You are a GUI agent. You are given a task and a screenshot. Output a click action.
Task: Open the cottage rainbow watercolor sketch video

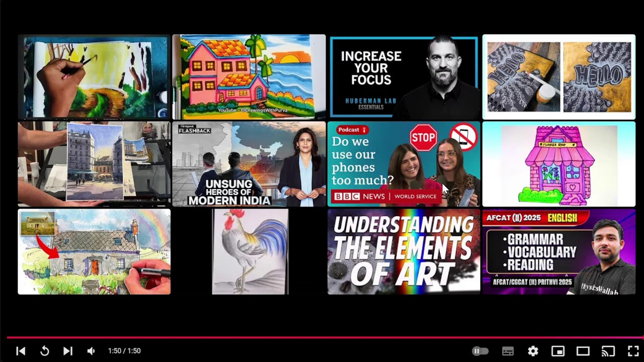pyautogui.click(x=94, y=251)
